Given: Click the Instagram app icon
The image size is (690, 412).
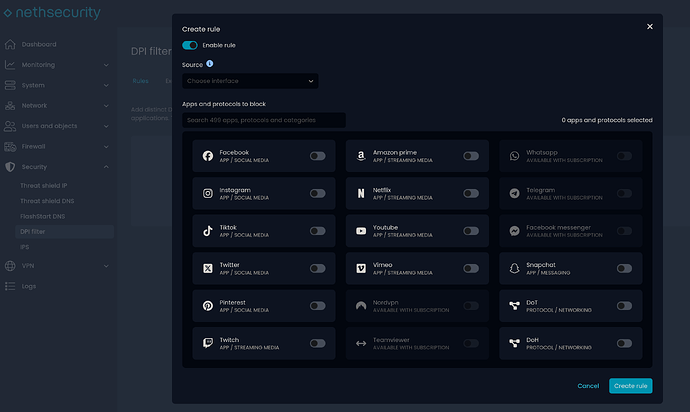Looking at the screenshot, I should pos(208,193).
